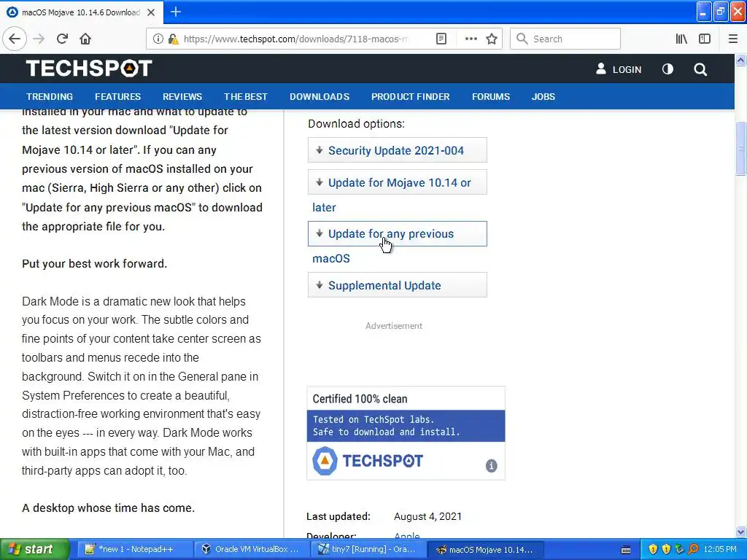Click the browser Search box

pos(565,39)
